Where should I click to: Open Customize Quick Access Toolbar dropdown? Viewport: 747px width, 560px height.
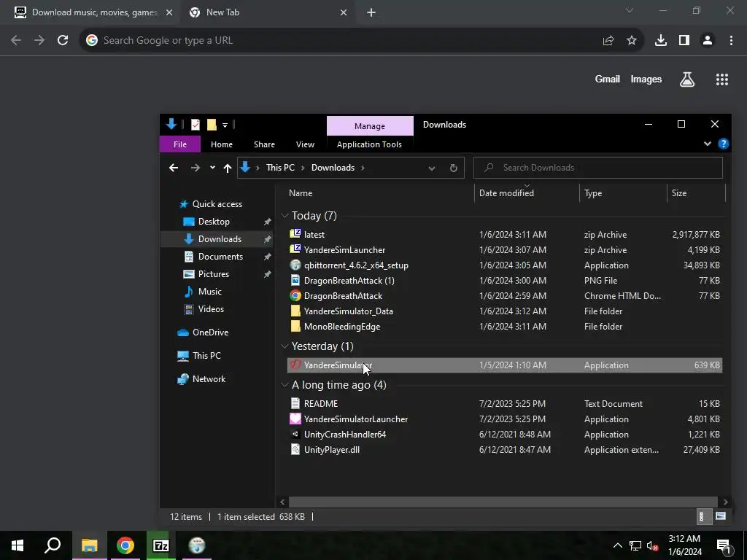click(x=225, y=125)
